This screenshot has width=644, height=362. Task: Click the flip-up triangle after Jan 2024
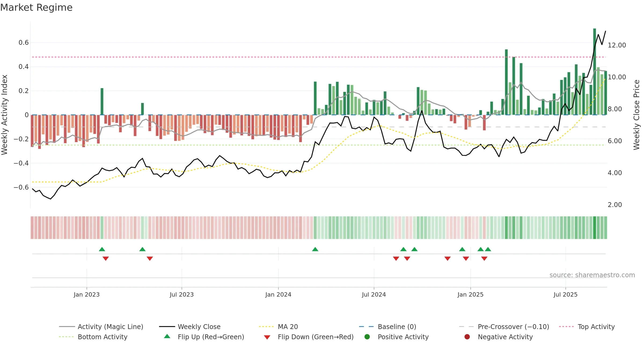pyautogui.click(x=315, y=249)
